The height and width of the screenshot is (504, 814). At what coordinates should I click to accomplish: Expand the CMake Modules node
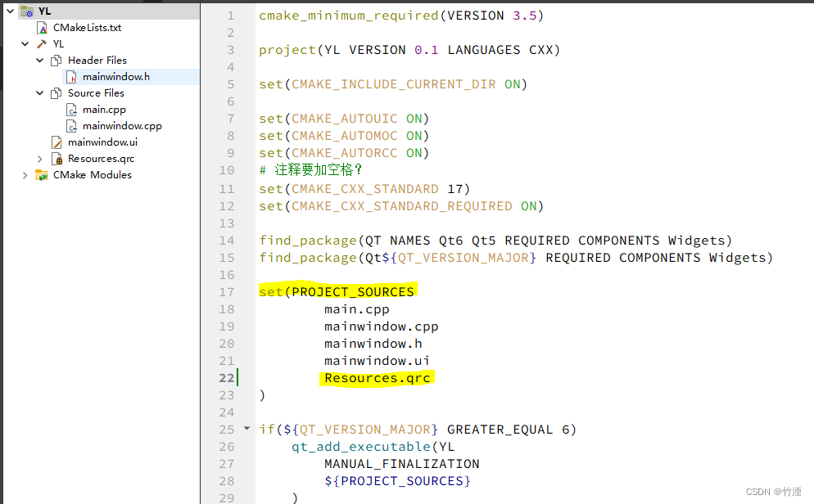(x=25, y=175)
